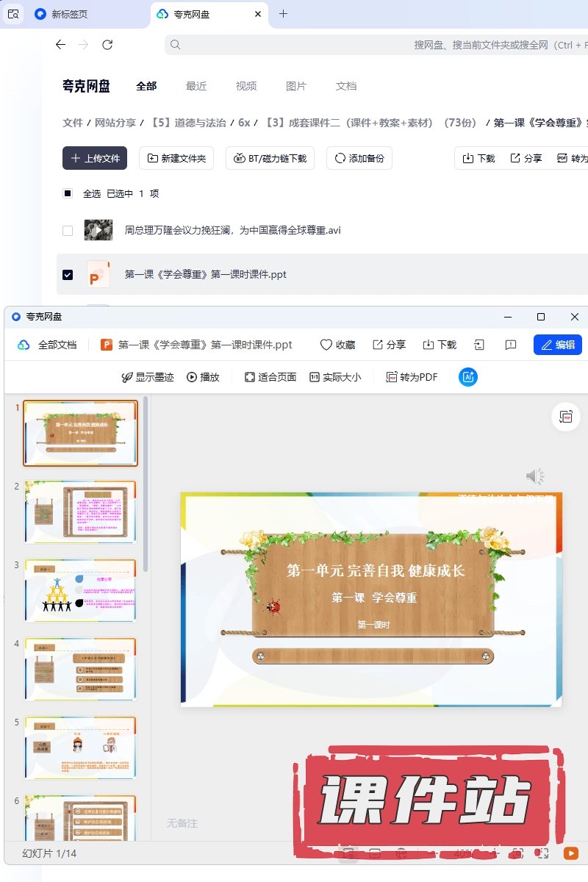Open the PDF conversion floating icon

564,417
